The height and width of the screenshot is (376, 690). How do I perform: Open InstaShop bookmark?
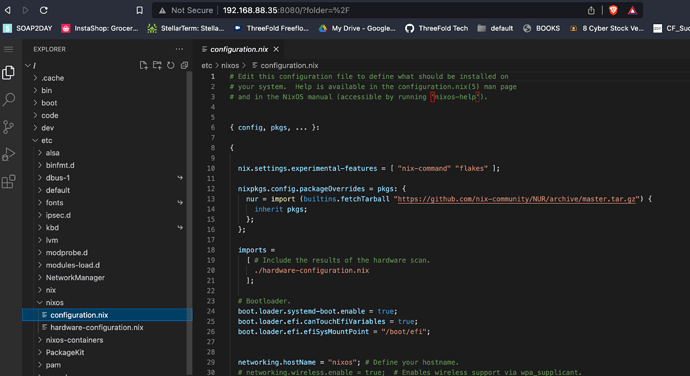[x=100, y=28]
